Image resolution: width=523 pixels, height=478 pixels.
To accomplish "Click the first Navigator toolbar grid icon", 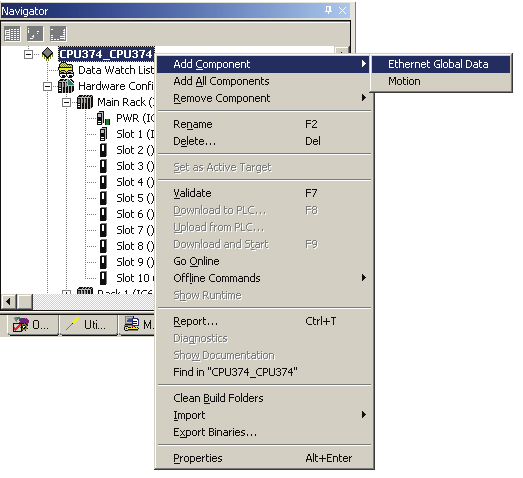I will (12, 34).
